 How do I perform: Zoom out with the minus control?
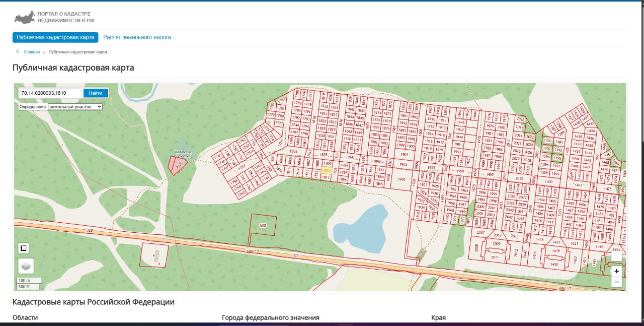coord(617,282)
